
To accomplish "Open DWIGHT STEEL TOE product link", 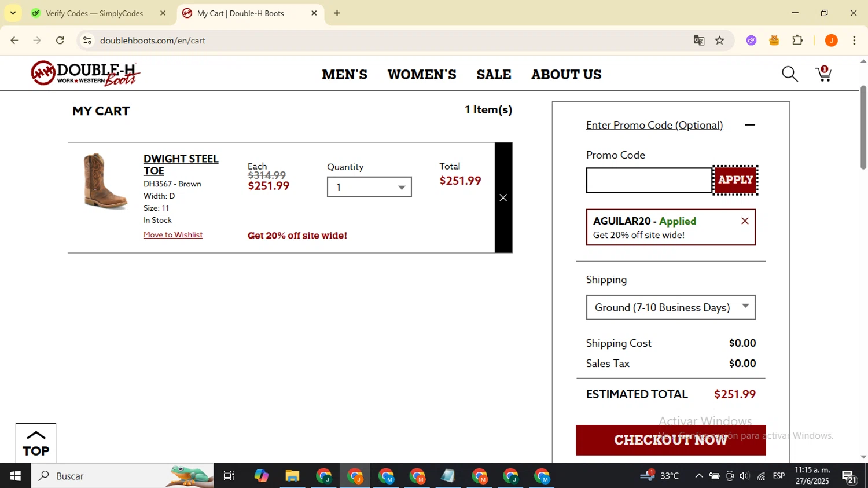I will (x=181, y=164).
